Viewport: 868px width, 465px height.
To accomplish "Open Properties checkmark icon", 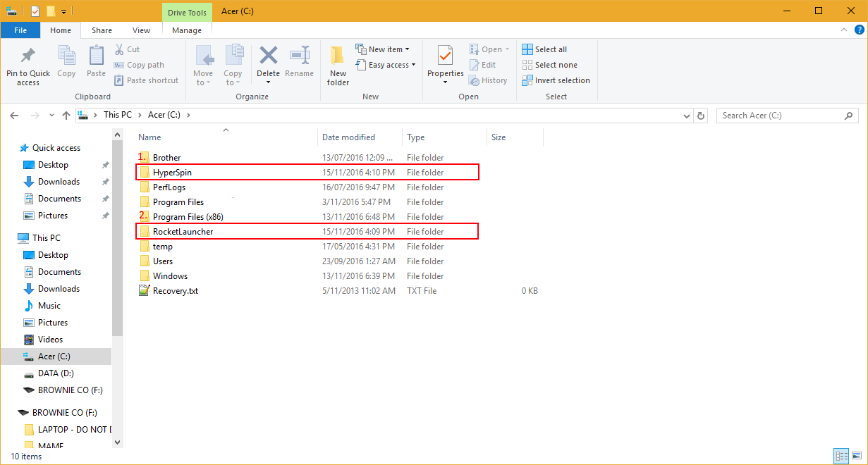I will (445, 56).
